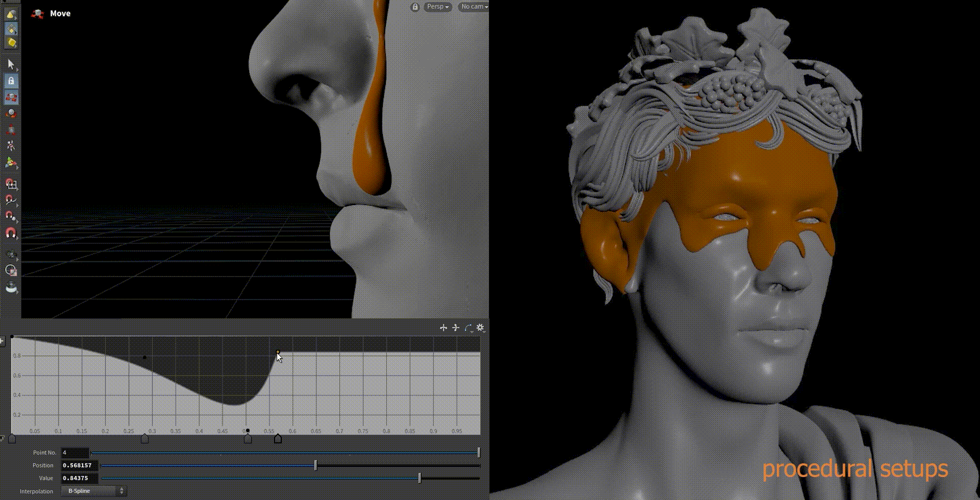Toggle the Secure Selection padlock
Image resolution: width=980 pixels, height=500 pixels.
pyautogui.click(x=11, y=81)
